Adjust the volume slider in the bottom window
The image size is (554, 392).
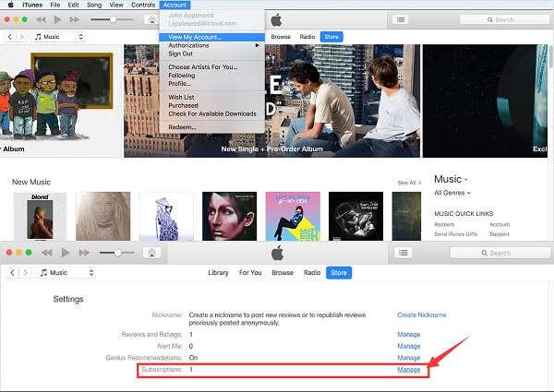click(x=117, y=253)
